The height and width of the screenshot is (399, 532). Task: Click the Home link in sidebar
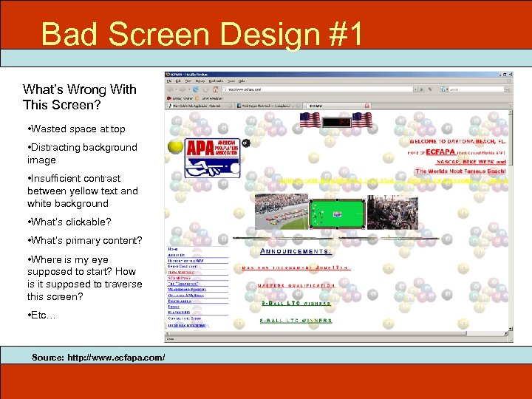[173, 249]
